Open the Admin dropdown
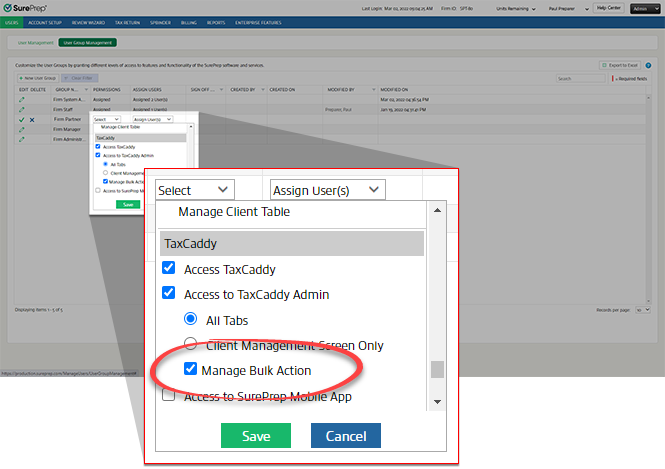 coord(645,8)
